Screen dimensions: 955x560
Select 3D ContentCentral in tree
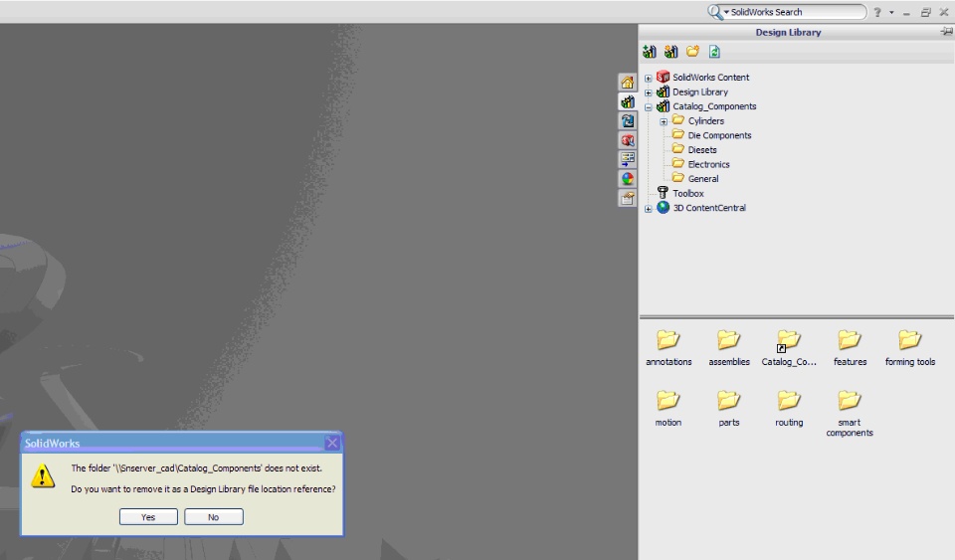709,208
